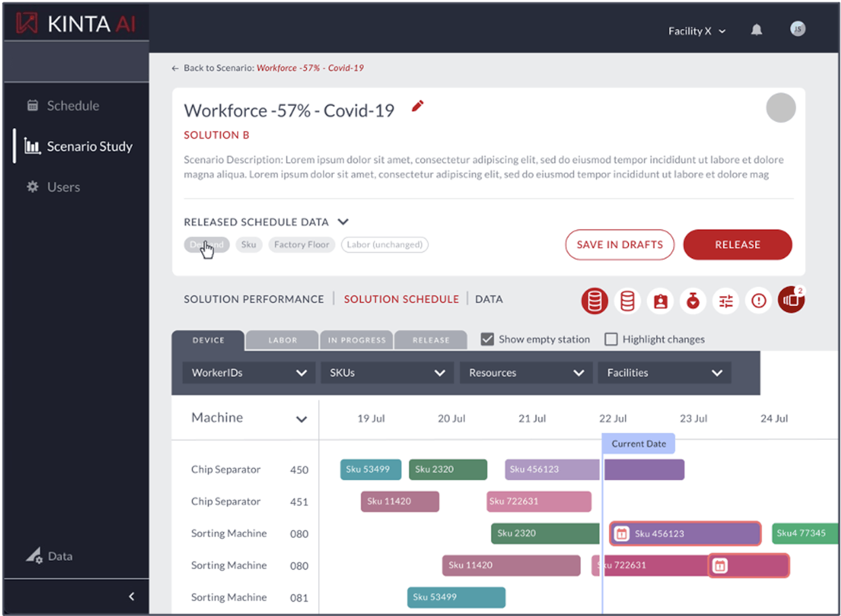
Task: Click the Demand tag chip
Action: point(207,245)
